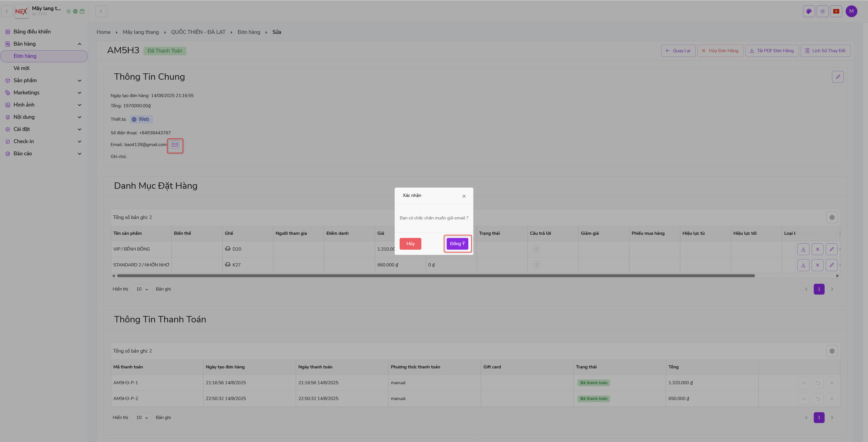Toggle the light mode sun icon
868x442 pixels.
click(823, 11)
